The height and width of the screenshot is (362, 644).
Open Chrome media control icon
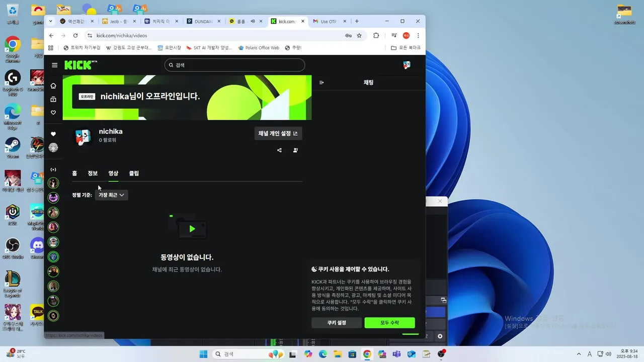(394, 36)
